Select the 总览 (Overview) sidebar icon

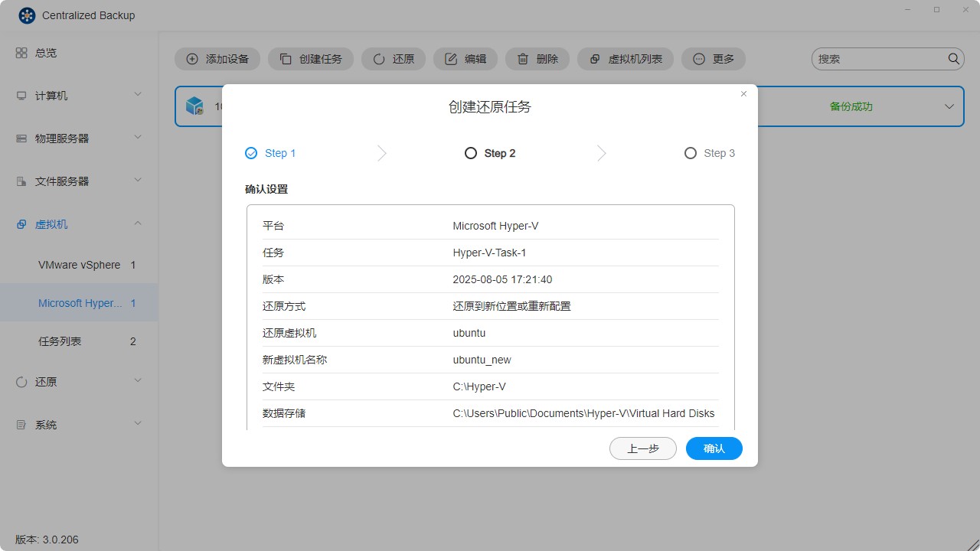(21, 52)
